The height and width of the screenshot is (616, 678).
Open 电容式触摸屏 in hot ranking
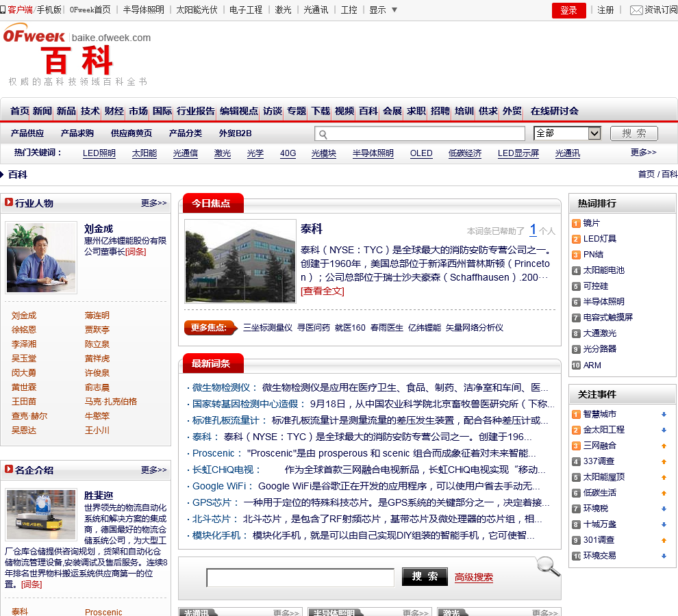tap(607, 318)
